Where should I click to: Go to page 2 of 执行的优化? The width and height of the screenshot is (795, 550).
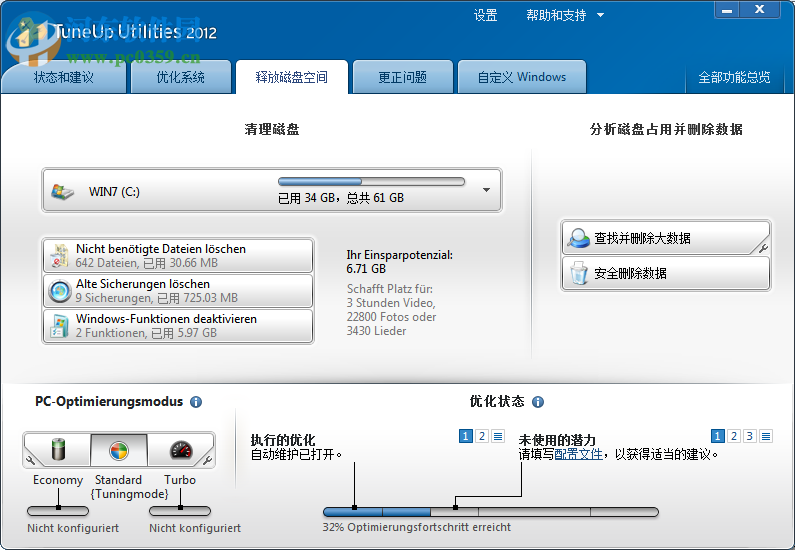[x=482, y=436]
